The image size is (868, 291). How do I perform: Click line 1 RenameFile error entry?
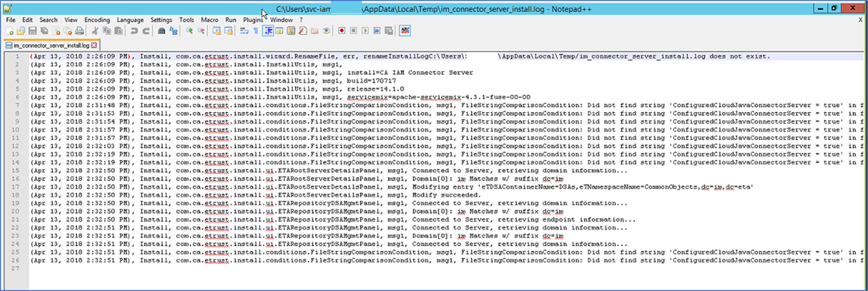tap(400, 56)
